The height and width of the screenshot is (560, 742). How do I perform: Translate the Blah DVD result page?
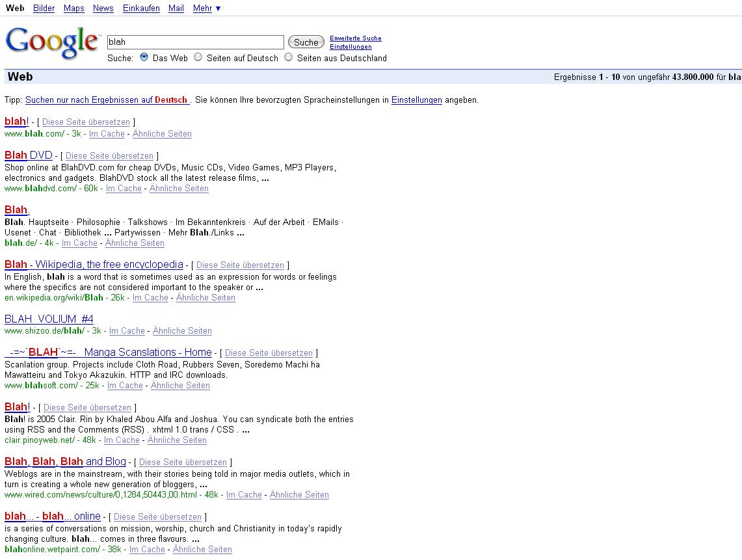coord(109,155)
